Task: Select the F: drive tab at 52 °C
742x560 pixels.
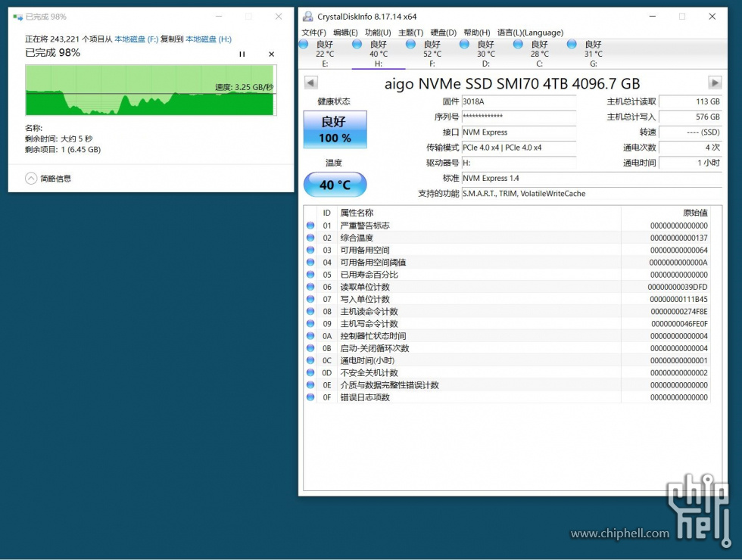Action: pyautogui.click(x=432, y=54)
